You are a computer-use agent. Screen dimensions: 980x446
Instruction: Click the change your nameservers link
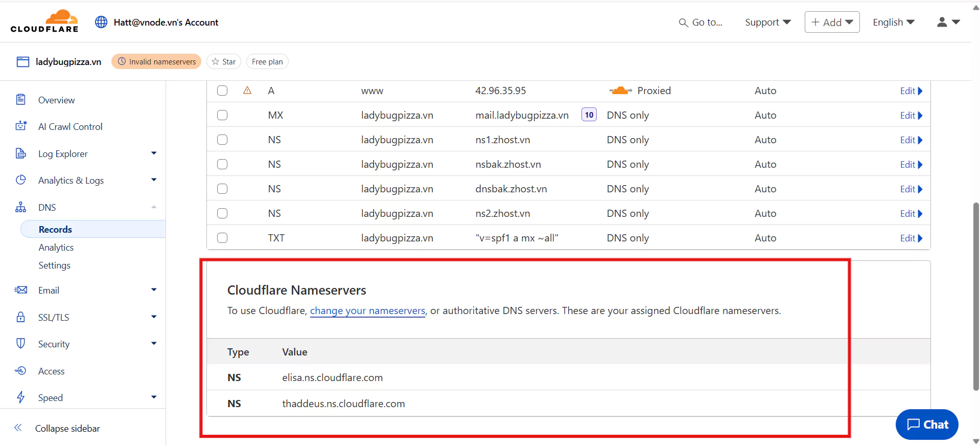click(367, 310)
